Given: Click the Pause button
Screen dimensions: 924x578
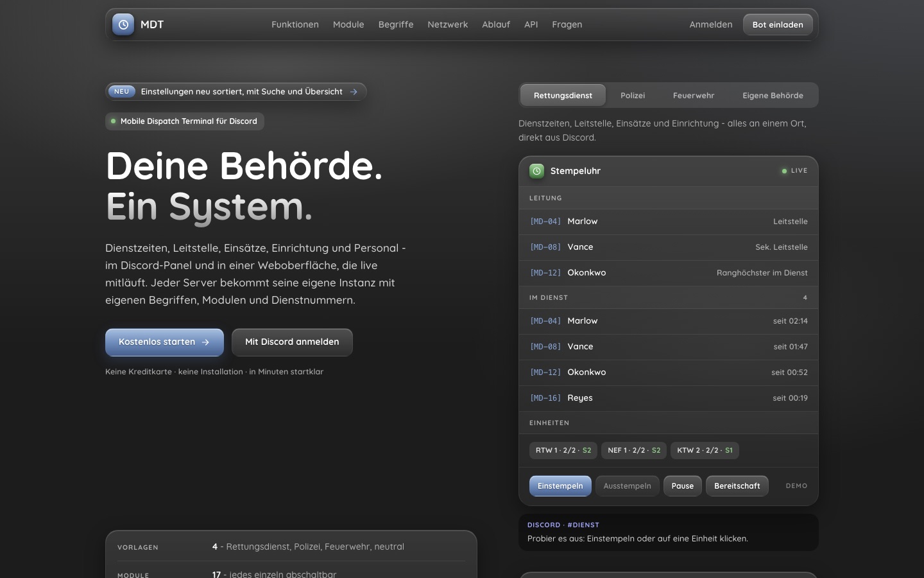Looking at the screenshot, I should (x=683, y=486).
